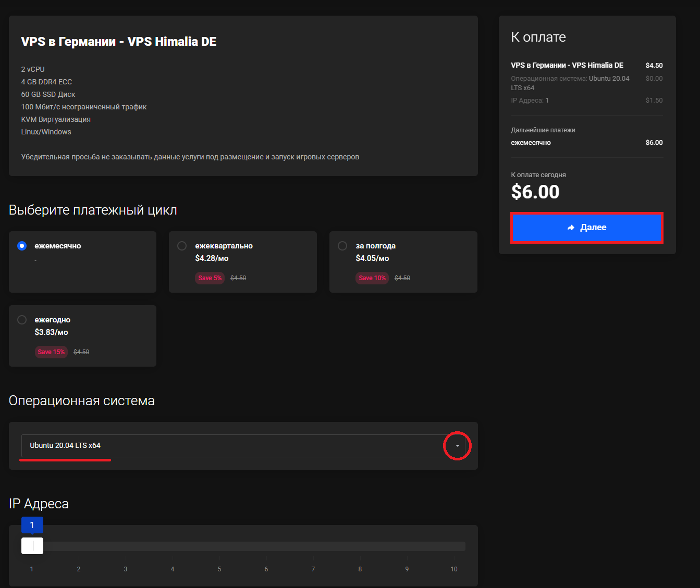Grab the IP address slider handle
700x588 pixels.
pyautogui.click(x=32, y=546)
